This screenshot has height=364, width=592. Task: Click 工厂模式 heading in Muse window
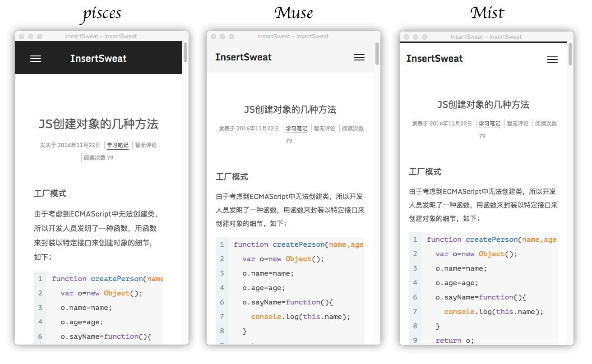coord(232,177)
